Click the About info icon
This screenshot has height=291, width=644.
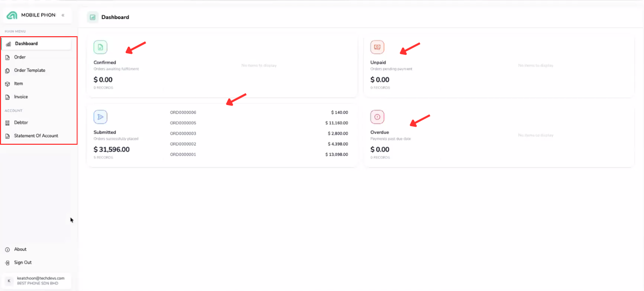click(x=8, y=249)
